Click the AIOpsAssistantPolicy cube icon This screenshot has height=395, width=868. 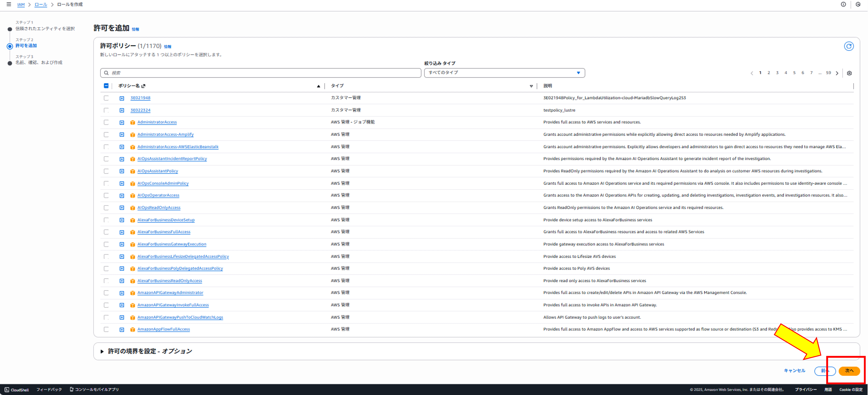point(133,171)
